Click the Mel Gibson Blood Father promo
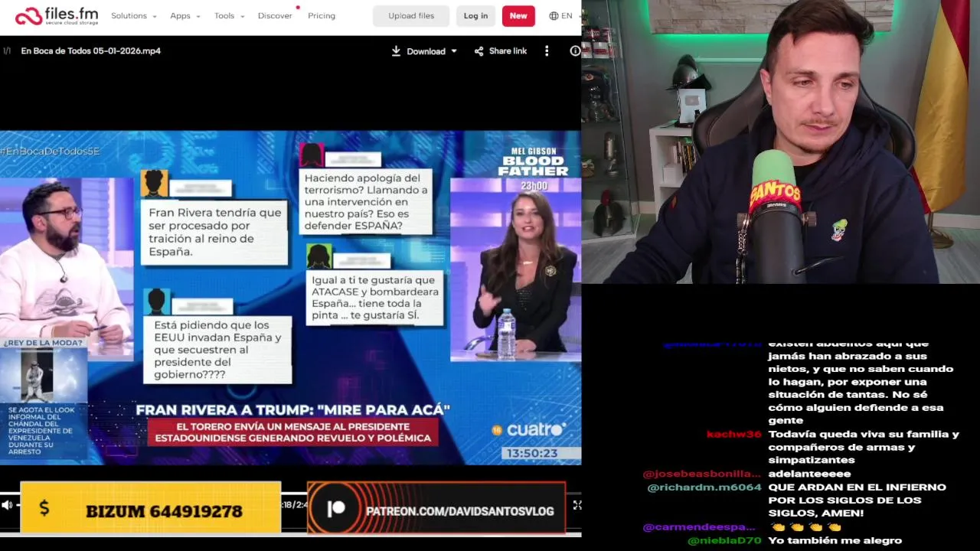Screen dimensions: 980x551 [532, 168]
